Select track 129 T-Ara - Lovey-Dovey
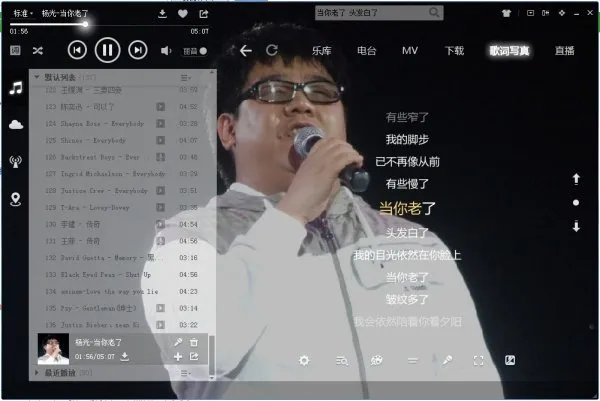Image resolution: width=600 pixels, height=401 pixels. point(121,207)
